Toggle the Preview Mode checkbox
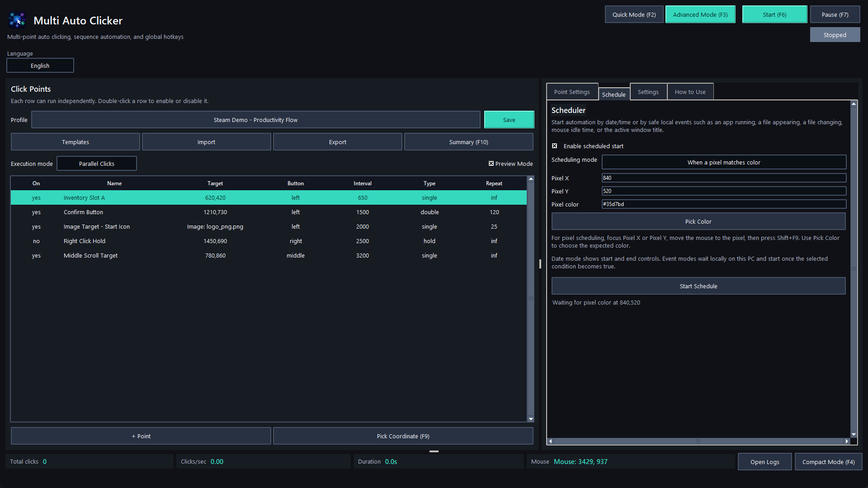Screen dimensions: 868x488 coord(491,164)
